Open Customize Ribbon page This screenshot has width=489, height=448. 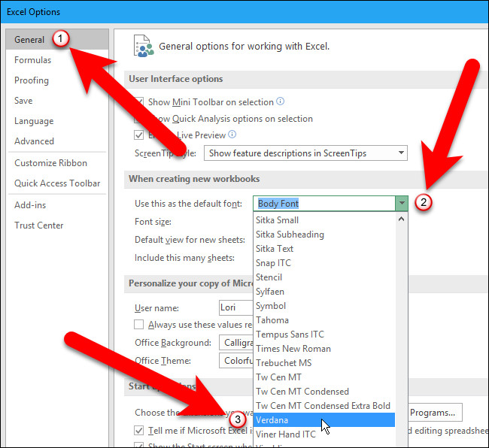(51, 162)
